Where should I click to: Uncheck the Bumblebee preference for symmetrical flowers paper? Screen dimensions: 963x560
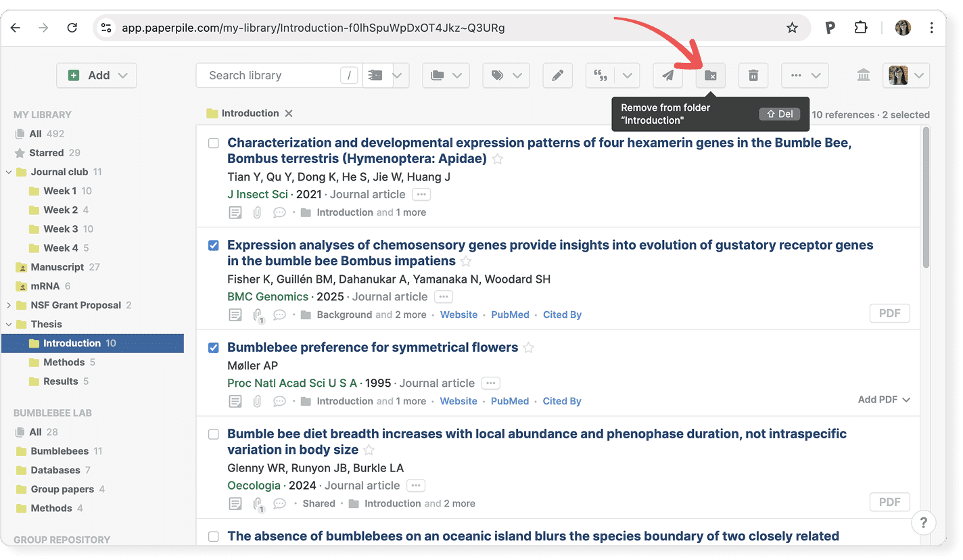pos(214,348)
